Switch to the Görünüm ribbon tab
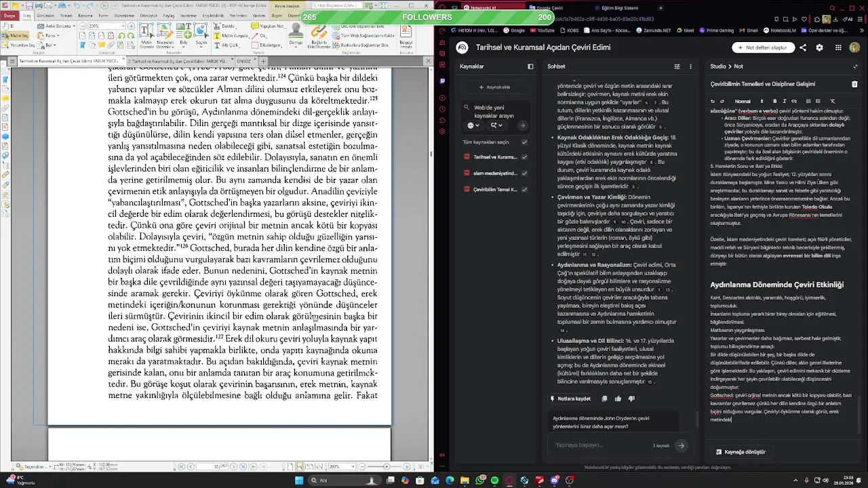 (45, 16)
